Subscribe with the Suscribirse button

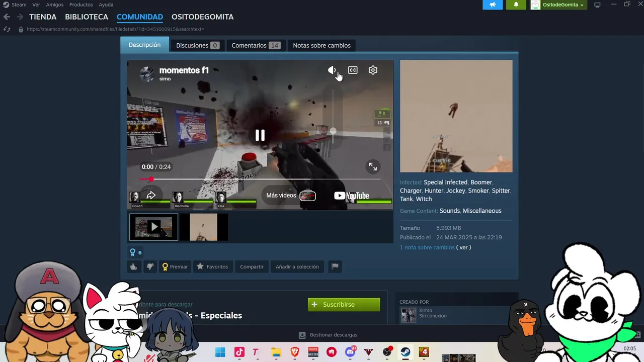344,304
